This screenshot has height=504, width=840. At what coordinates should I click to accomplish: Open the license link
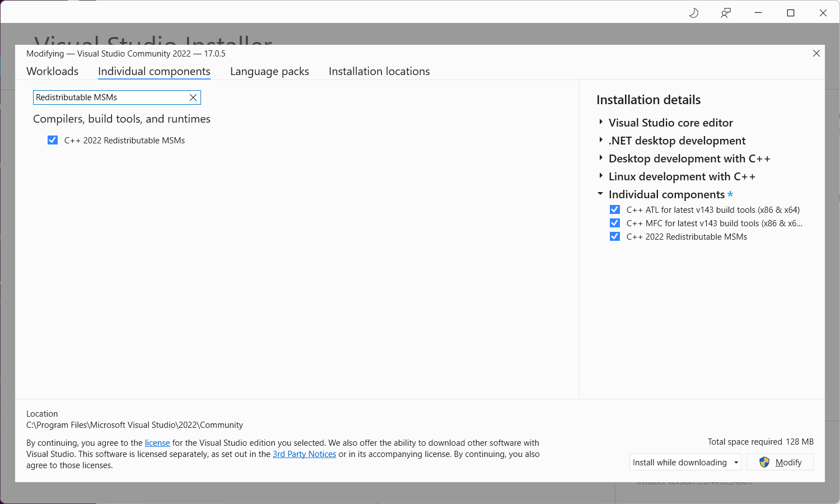[x=157, y=443]
